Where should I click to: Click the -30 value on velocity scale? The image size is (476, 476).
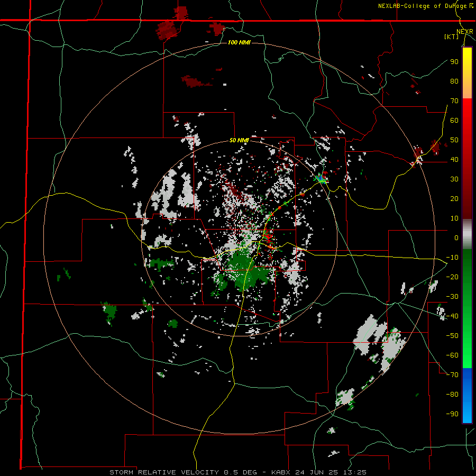click(452, 297)
